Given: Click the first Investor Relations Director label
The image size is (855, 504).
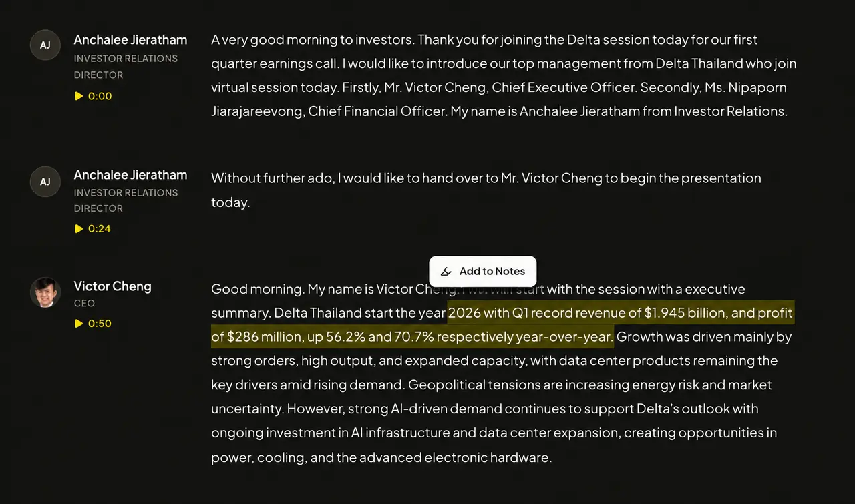Looking at the screenshot, I should click(126, 67).
